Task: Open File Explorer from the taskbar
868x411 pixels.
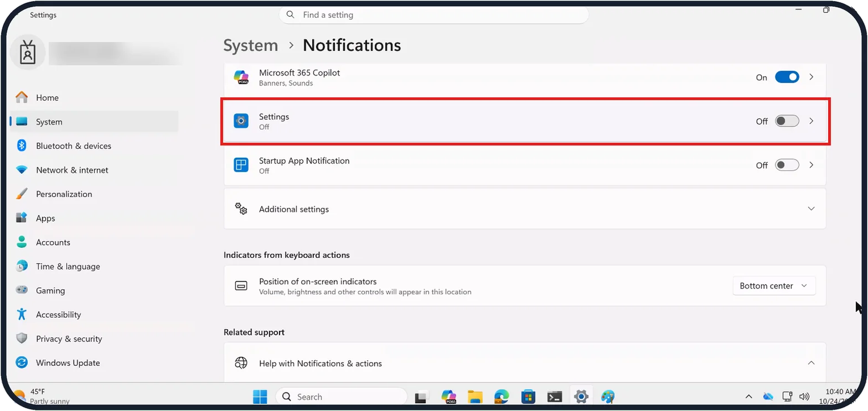Action: click(x=475, y=397)
